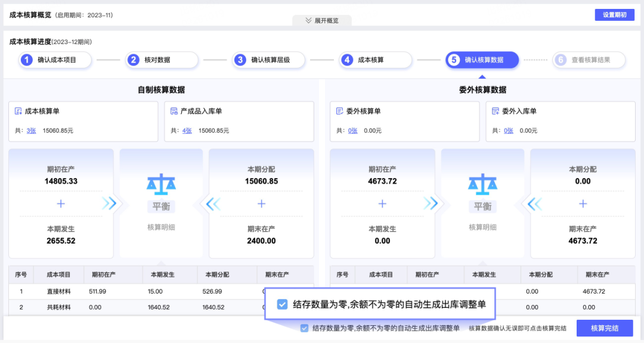This screenshot has height=343, width=644.
Task: Open the 4张 link under 产成品入库单
Action: click(187, 130)
